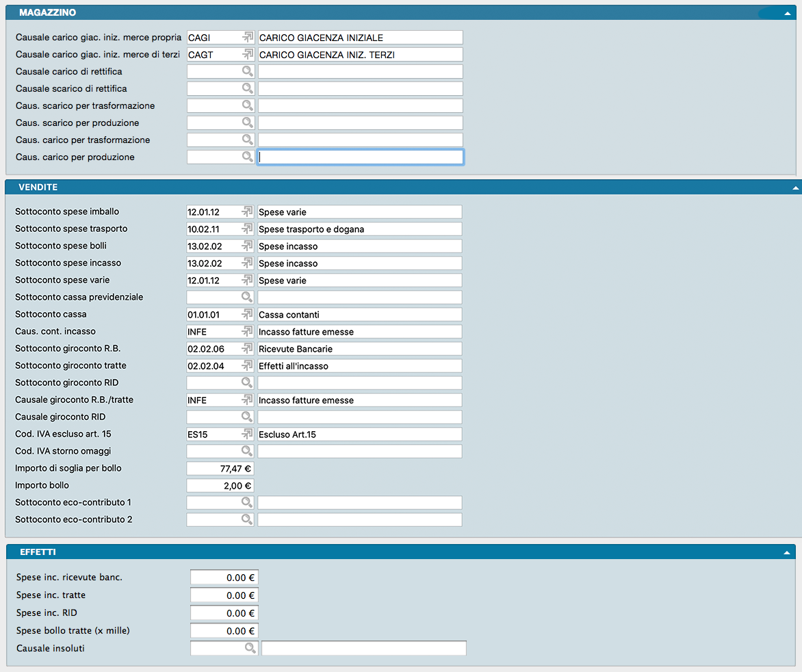Open lookup for Causale carico di rettifica
This screenshot has height=672, width=802.
pos(247,71)
